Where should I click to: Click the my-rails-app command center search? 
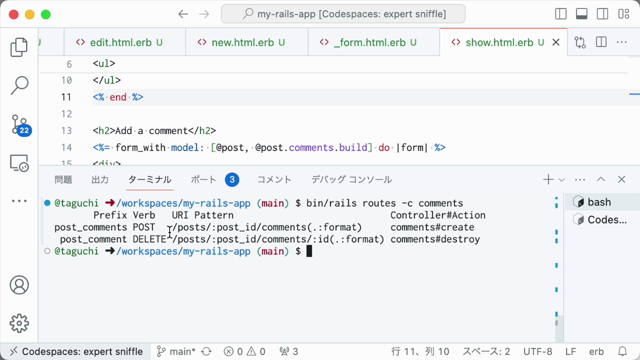(343, 14)
